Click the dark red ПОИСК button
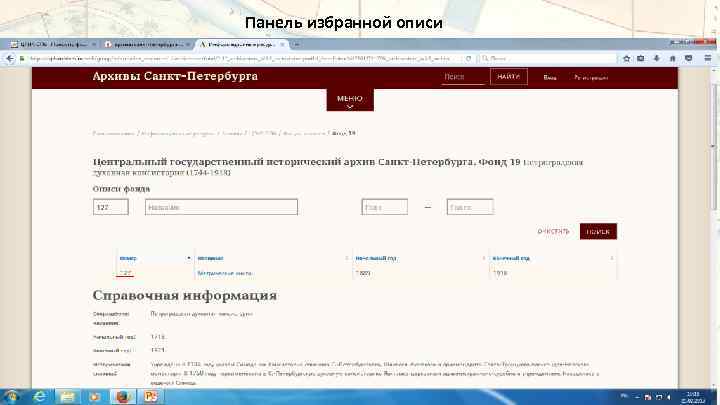The width and height of the screenshot is (720, 405). tap(598, 231)
